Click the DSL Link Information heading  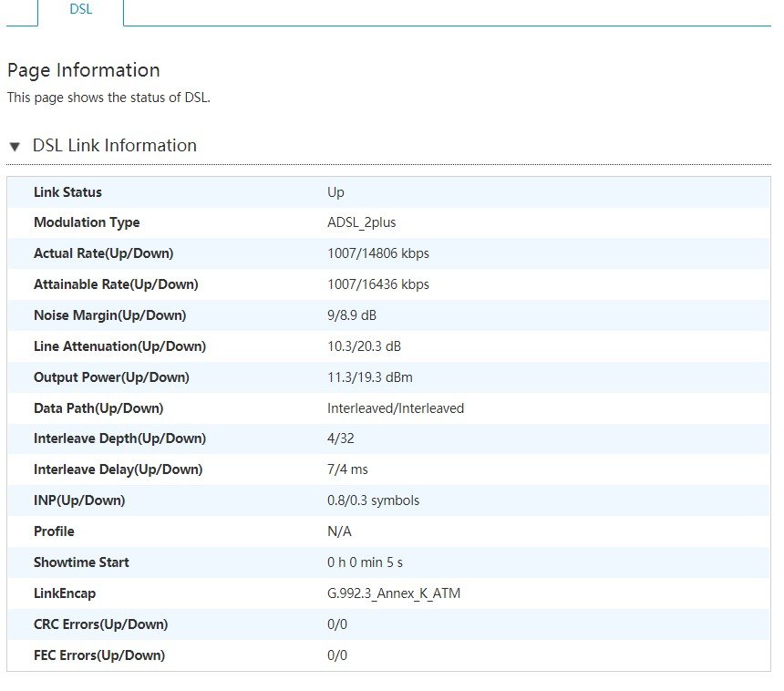point(115,146)
